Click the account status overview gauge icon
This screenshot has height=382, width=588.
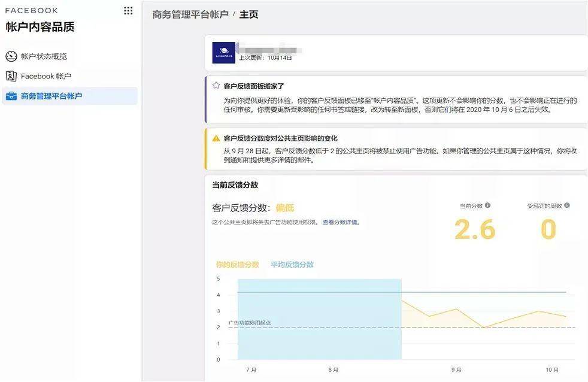point(11,56)
